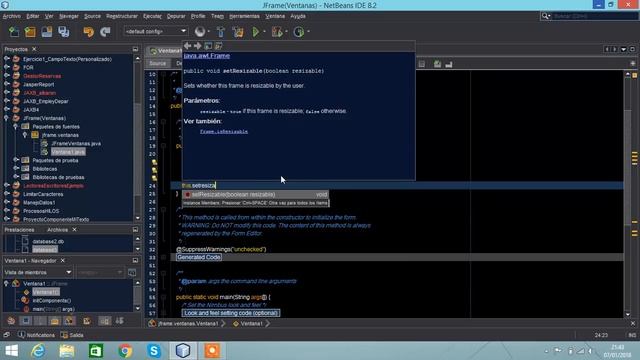
Task: Toggle show non-public members filter in Navigator
Action: pyautogui.click(x=55, y=321)
